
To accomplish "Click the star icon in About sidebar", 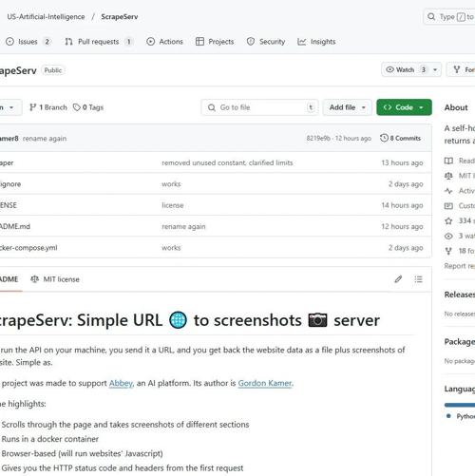I will point(448,220).
